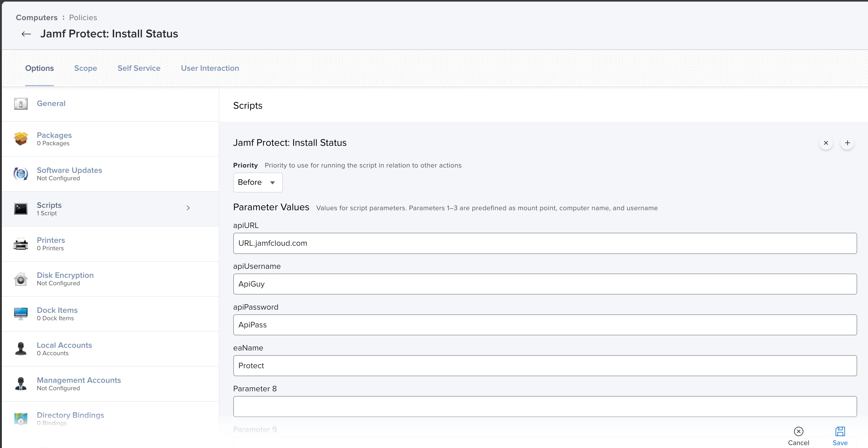Open the Dock Items payload link
Image resolution: width=868 pixels, height=448 pixels.
click(x=57, y=310)
